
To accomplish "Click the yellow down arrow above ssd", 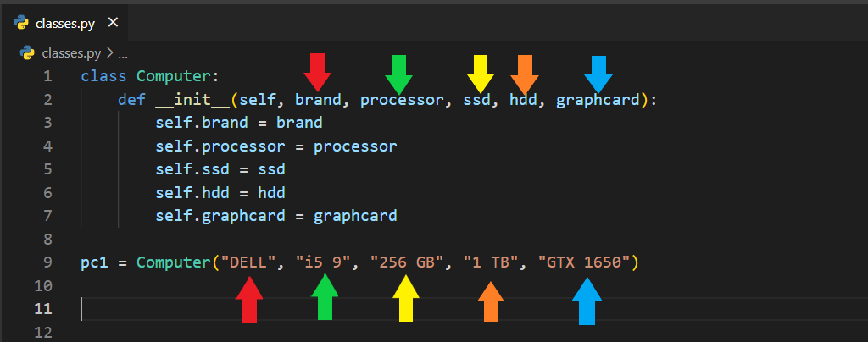I will pos(481,74).
